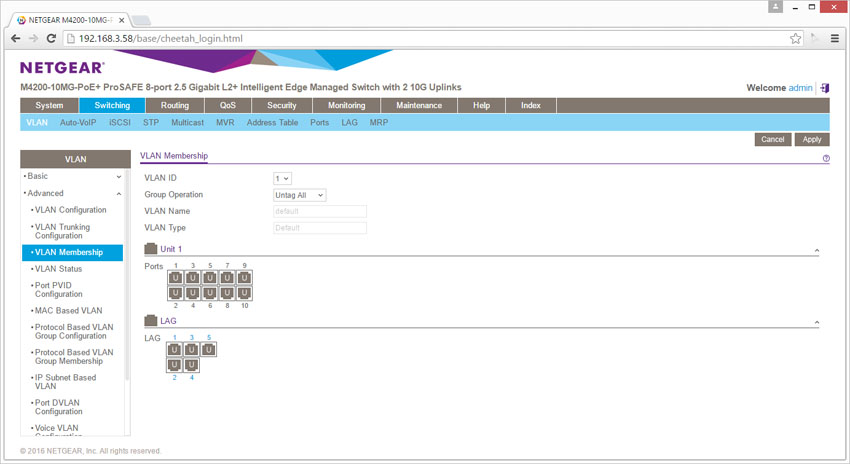Click the Cancel button
The height and width of the screenshot is (464, 850).
click(x=772, y=139)
